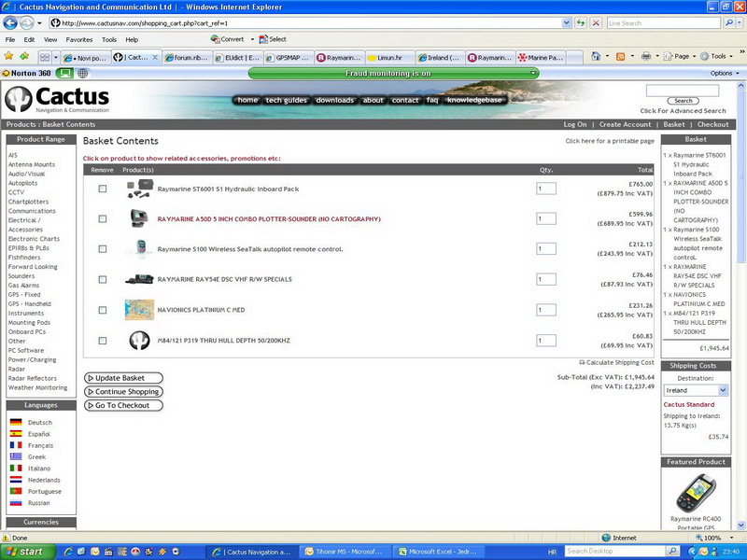This screenshot has width=747, height=560.
Task: Click the Go To Checkout button
Action: click(x=123, y=405)
